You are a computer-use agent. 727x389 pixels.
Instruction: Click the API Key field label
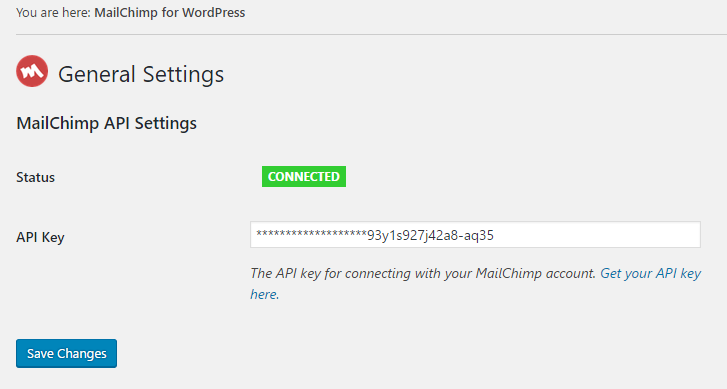click(x=40, y=237)
